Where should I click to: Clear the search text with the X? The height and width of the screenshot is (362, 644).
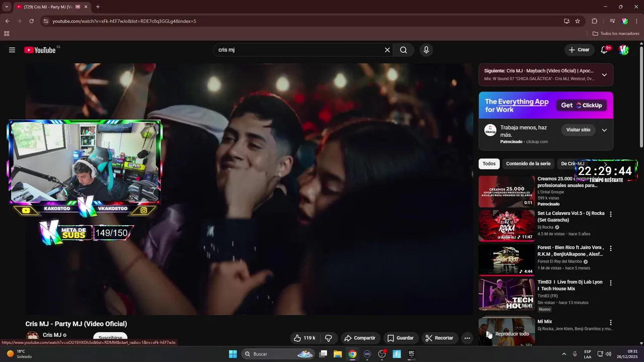tap(387, 50)
